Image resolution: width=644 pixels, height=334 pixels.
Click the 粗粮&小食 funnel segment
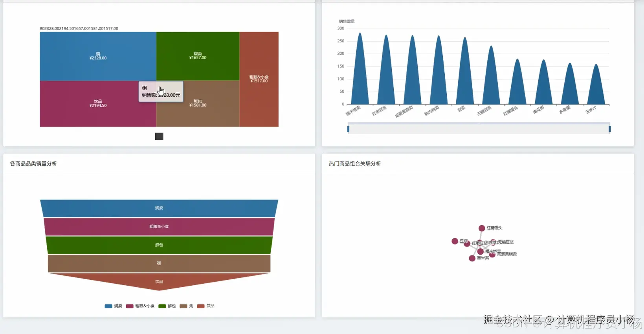click(x=159, y=227)
